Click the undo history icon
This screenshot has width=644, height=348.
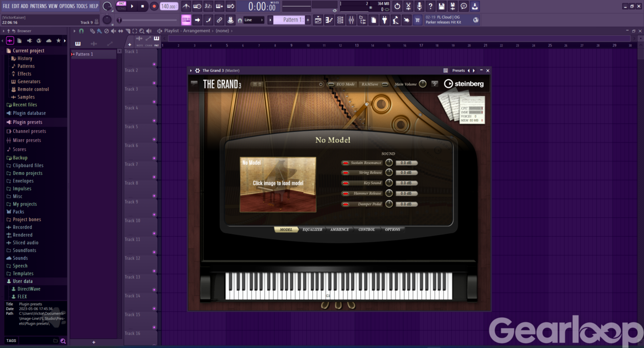coord(397,6)
